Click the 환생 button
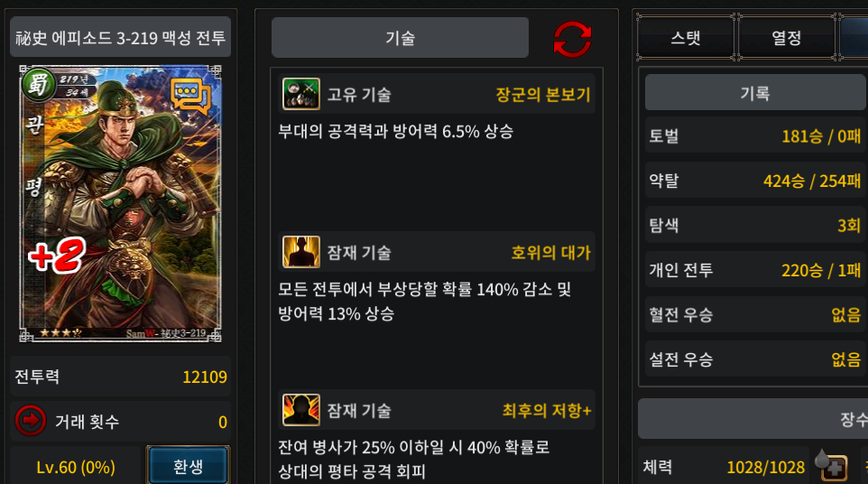Screen dimensions: 868x484 pos(189,466)
